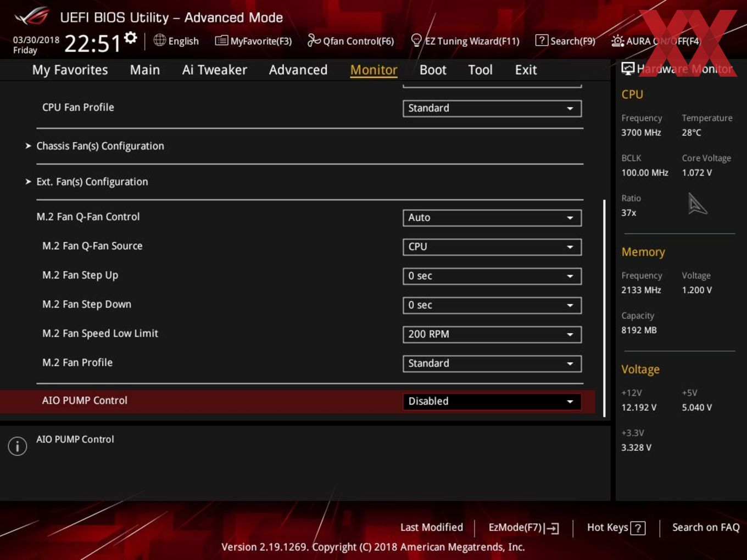Open the CPU Fan Profile dropdown
The image size is (747, 560).
coord(492,108)
